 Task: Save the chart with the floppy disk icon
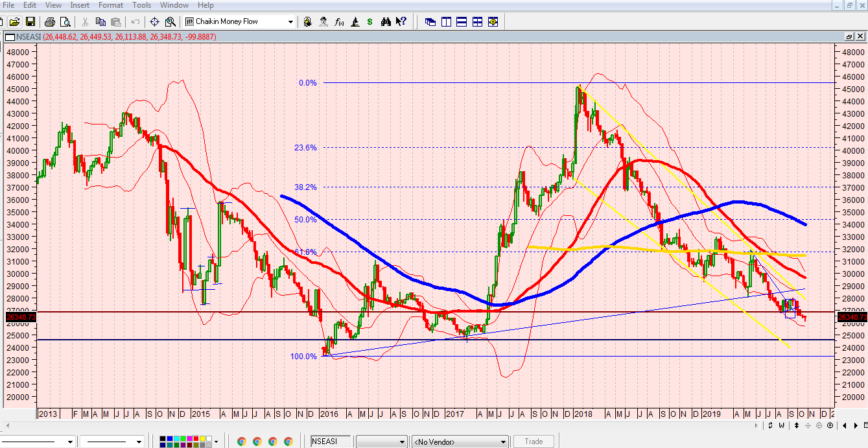pyautogui.click(x=30, y=21)
